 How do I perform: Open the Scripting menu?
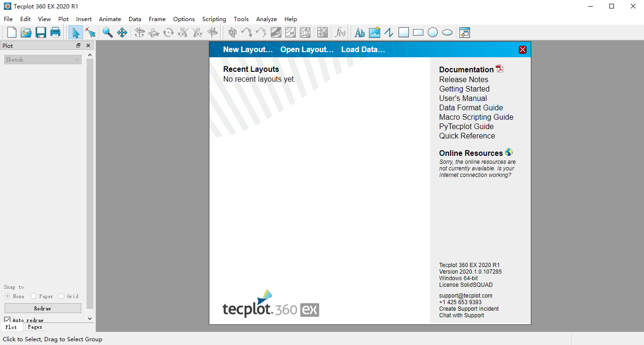pos(214,19)
